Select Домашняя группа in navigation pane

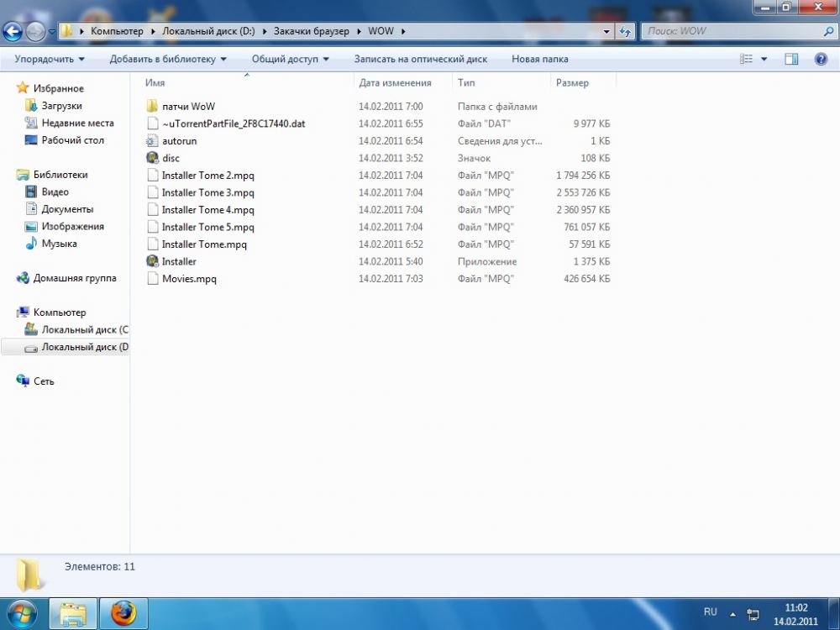pyautogui.click(x=75, y=278)
